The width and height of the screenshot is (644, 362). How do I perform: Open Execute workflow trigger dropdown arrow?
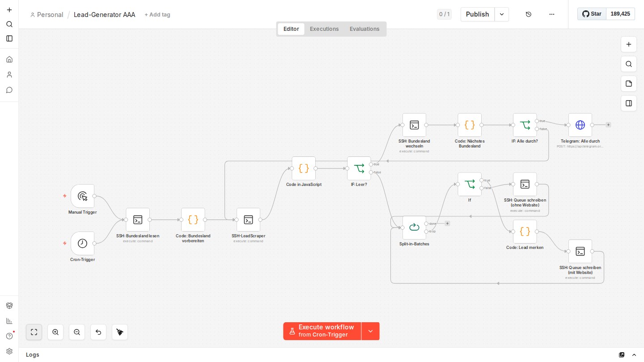370,331
